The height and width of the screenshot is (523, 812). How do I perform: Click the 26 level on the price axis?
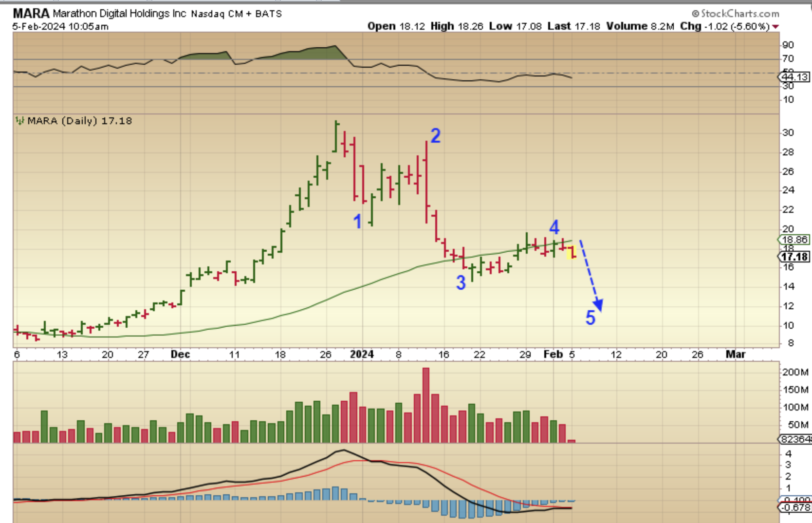coord(788,171)
